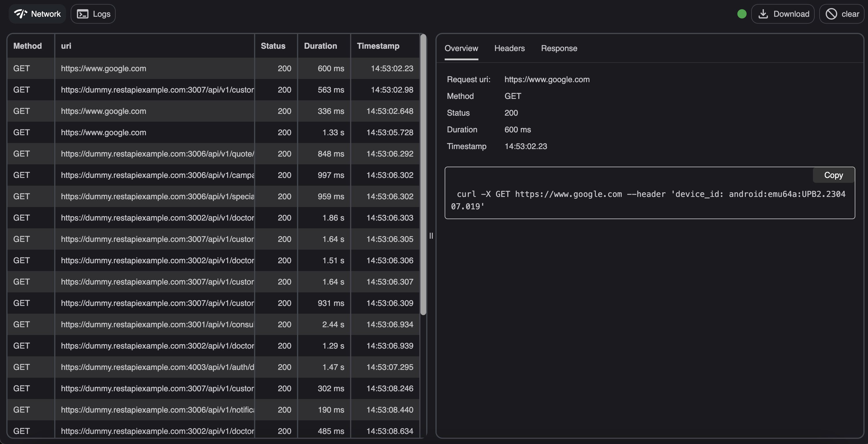The image size is (868, 444).
Task: Click the panel splitter handle
Action: tap(431, 236)
